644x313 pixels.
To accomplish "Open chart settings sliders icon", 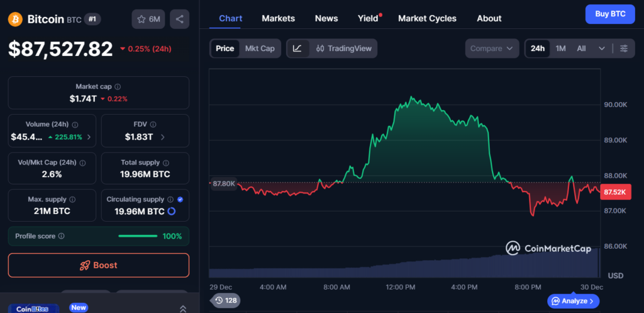I will 623,48.
